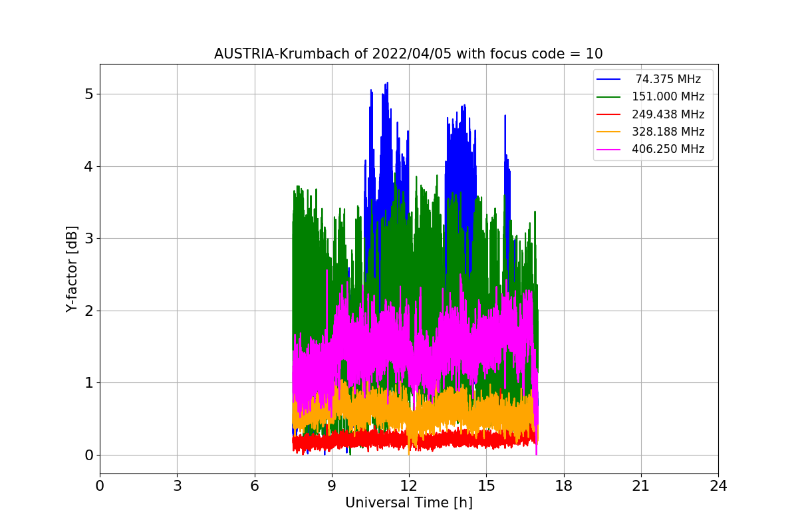
Task: Select the 328.188 MHz legend label
Action: (x=668, y=132)
